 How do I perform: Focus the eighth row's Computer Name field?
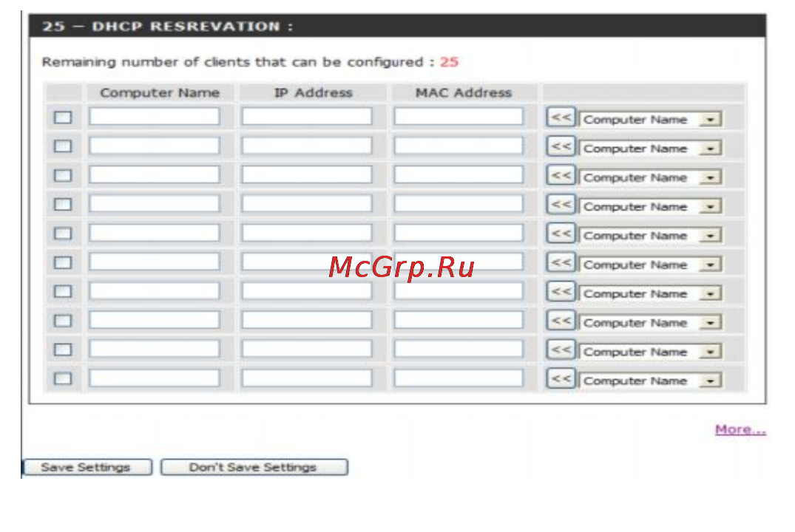pos(155,320)
